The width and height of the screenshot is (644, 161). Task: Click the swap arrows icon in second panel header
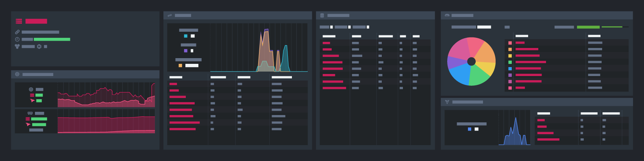pos(170,15)
